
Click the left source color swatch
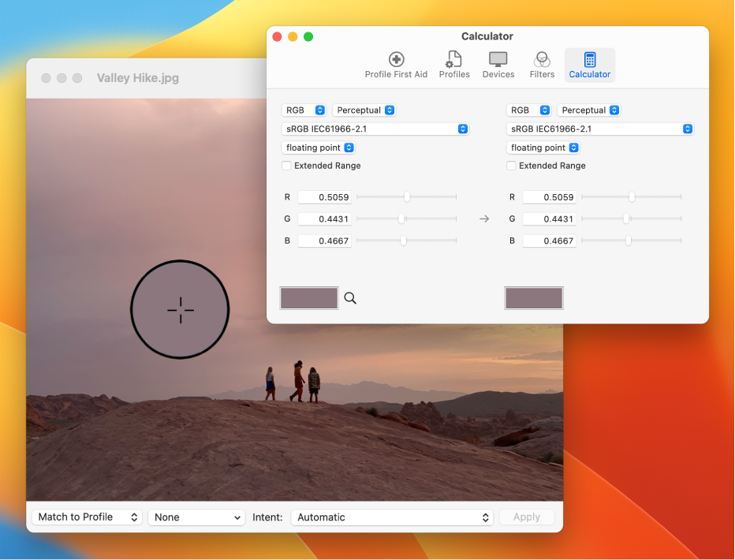click(309, 298)
